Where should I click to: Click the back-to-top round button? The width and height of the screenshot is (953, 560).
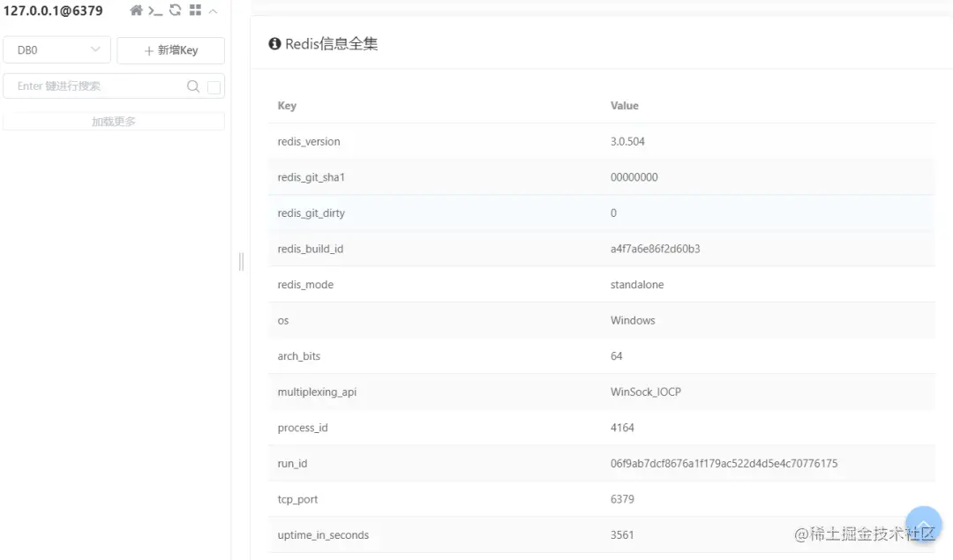click(x=923, y=524)
